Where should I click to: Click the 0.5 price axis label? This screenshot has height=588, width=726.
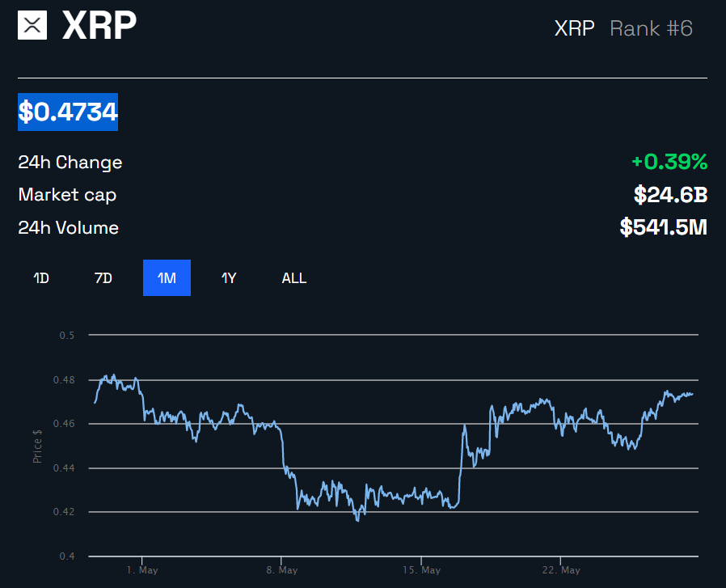pyautogui.click(x=66, y=335)
